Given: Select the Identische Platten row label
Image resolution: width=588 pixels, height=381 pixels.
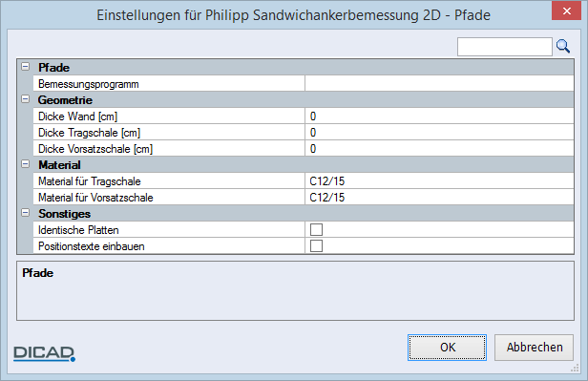Looking at the screenshot, I should pos(78,230).
